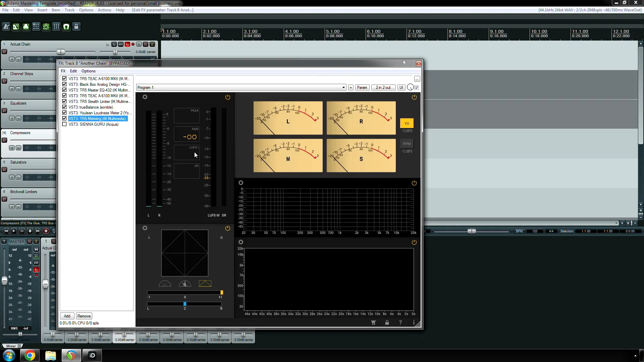Select the Lissajous phase scope view

point(205,284)
